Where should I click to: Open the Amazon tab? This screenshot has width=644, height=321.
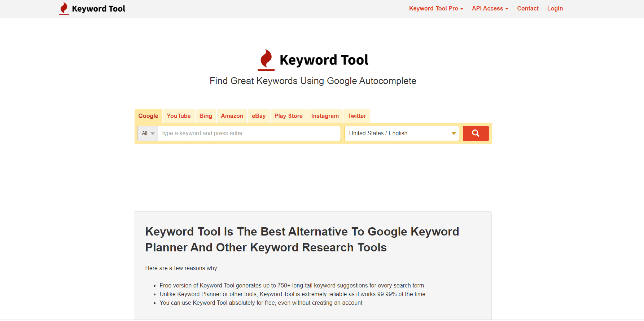pos(232,116)
